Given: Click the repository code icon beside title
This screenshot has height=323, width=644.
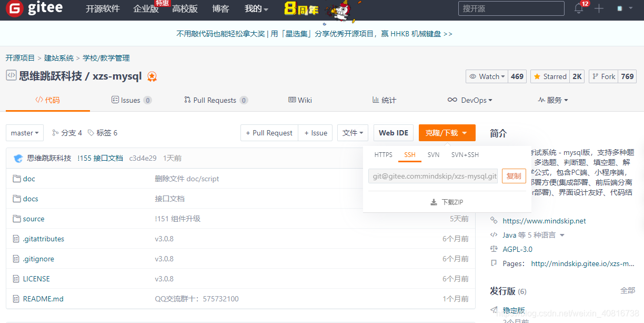Looking at the screenshot, I should [11, 76].
